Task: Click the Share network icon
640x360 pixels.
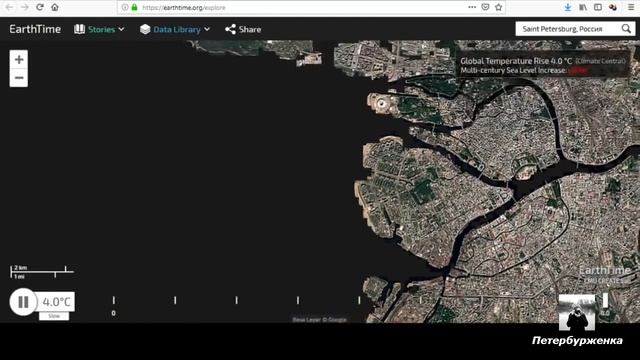Action: tap(230, 29)
